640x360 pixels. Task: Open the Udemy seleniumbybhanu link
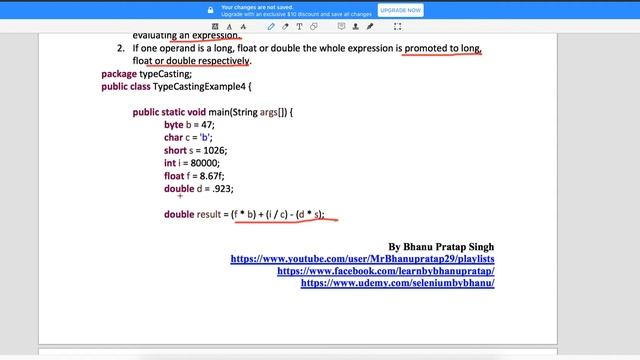(398, 282)
